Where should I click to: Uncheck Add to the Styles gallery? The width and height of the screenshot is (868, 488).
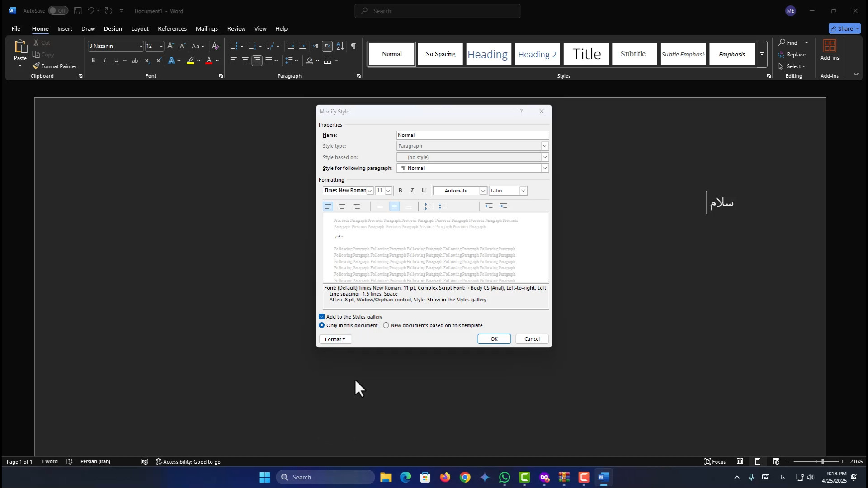322,317
